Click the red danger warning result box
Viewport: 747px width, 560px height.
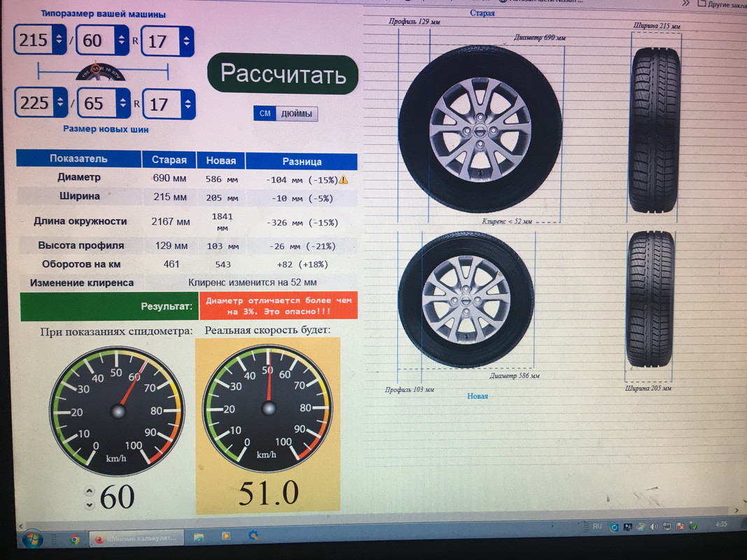point(279,306)
